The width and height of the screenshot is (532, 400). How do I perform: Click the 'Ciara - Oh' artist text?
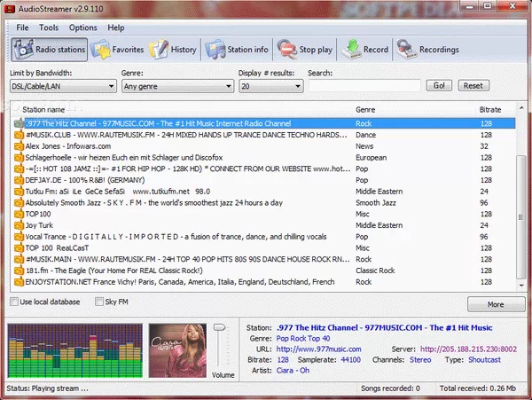tap(293, 371)
